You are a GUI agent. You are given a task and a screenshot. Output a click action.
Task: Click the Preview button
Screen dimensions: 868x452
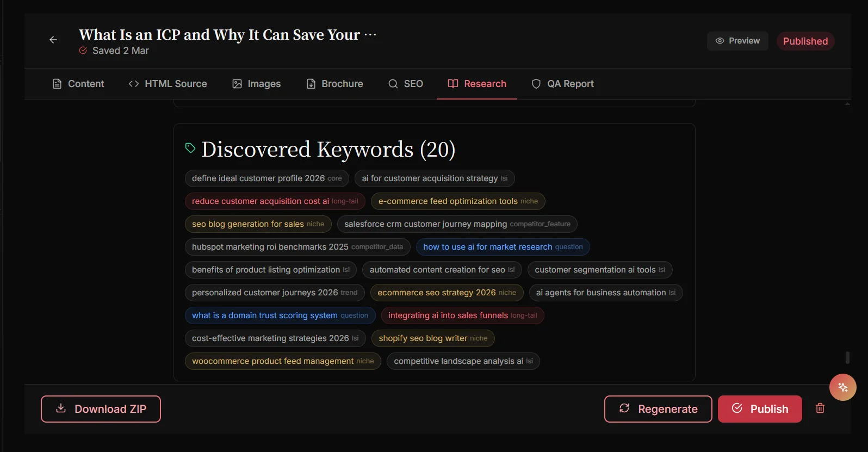coord(737,41)
